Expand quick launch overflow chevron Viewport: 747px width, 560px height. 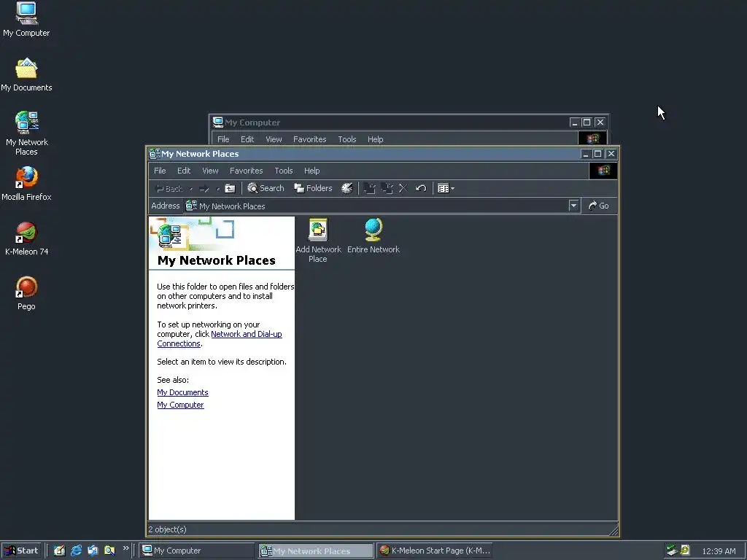[x=125, y=548]
